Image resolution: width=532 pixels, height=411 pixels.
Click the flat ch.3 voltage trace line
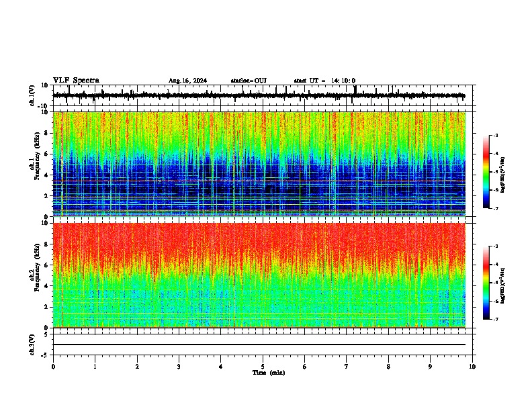(259, 345)
